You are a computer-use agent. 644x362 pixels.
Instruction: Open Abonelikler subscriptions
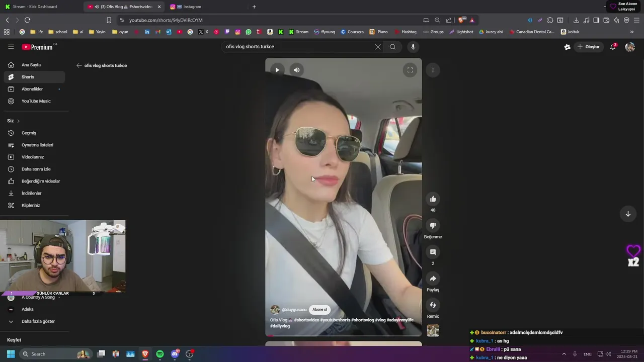tap(34, 89)
